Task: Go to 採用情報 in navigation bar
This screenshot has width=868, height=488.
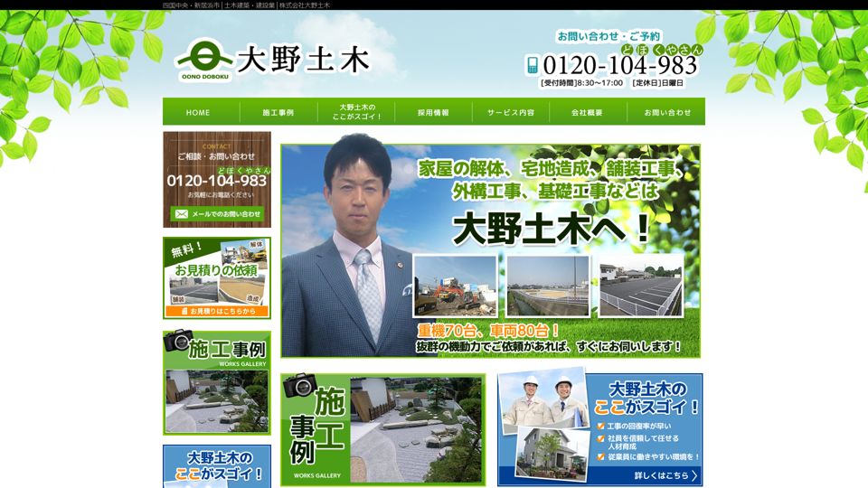Action: tap(433, 113)
